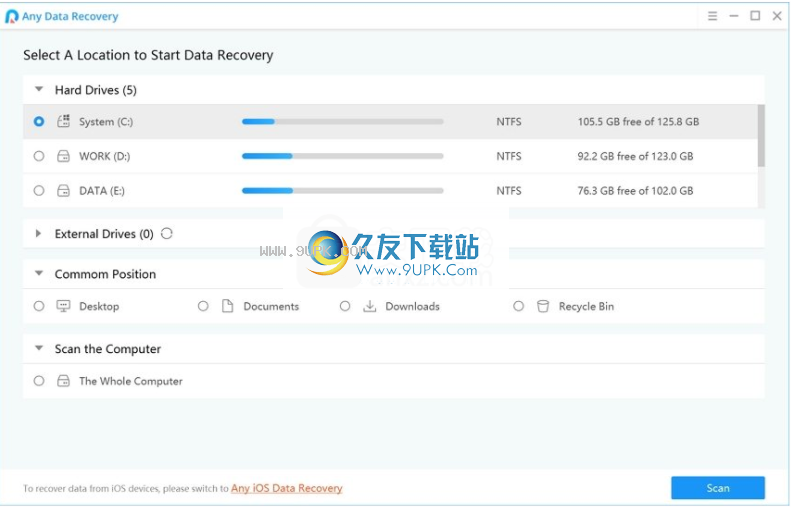Open the hamburger menu icon
This screenshot has width=792, height=507.
[712, 16]
